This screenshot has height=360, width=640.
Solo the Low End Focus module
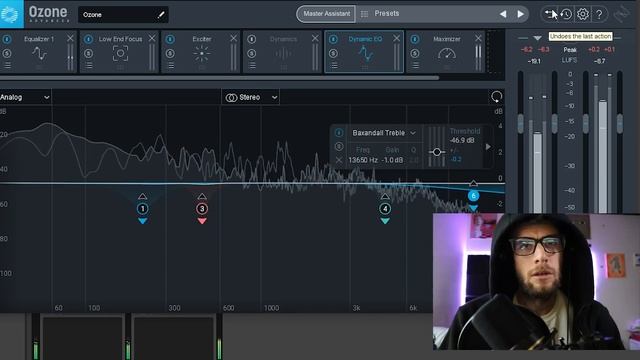point(89,53)
